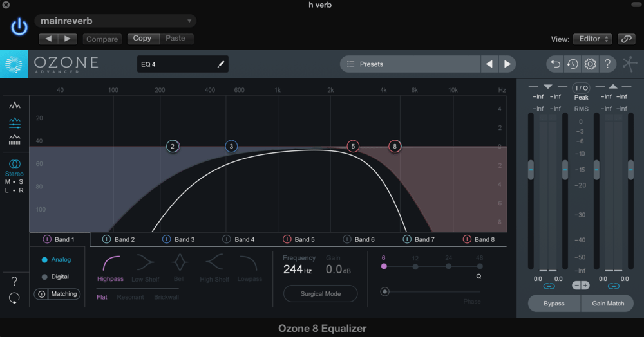This screenshot has height=337, width=644.
Task: Open the bottom-left help question mark
Action: [x=14, y=281]
